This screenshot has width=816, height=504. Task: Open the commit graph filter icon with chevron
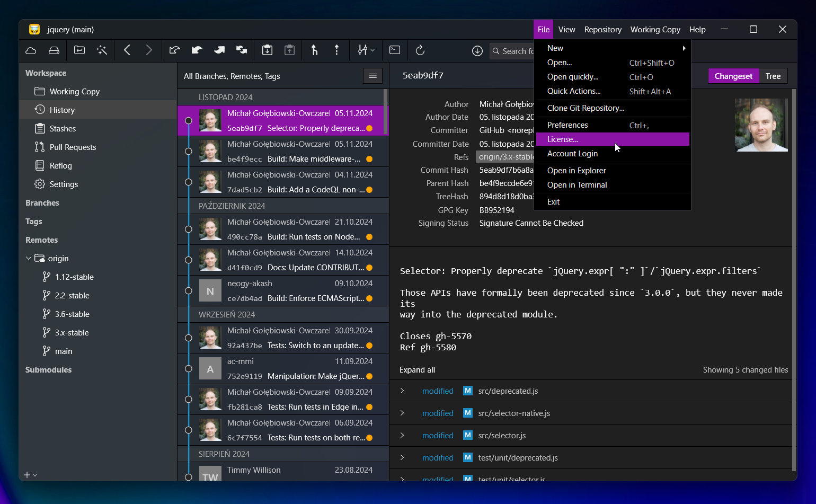[x=366, y=50]
